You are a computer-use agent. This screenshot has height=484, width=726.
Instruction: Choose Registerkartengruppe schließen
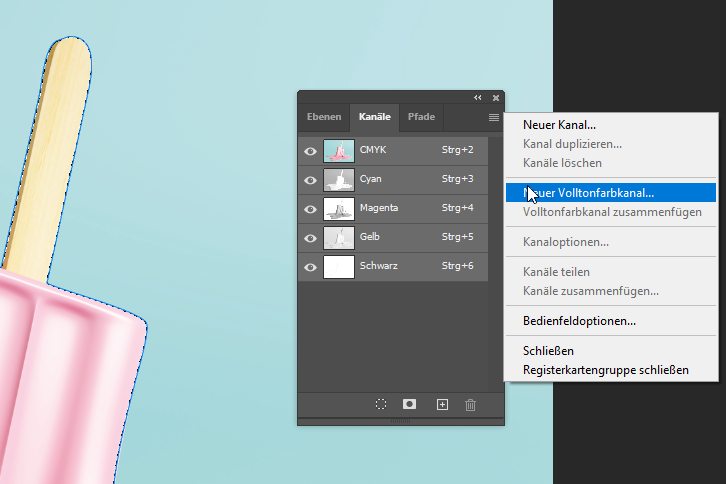click(x=606, y=370)
